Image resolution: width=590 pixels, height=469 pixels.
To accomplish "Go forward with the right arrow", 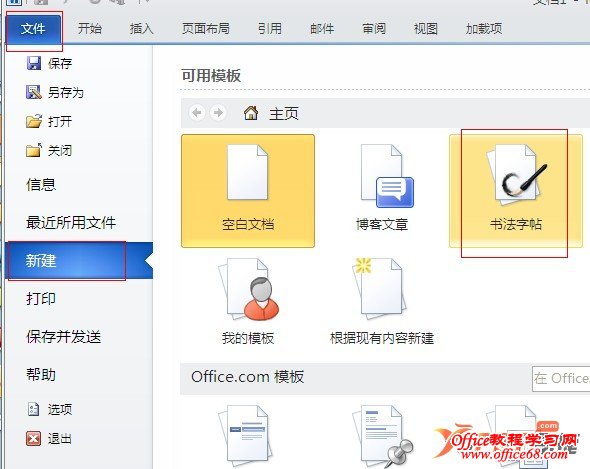I will (x=218, y=113).
